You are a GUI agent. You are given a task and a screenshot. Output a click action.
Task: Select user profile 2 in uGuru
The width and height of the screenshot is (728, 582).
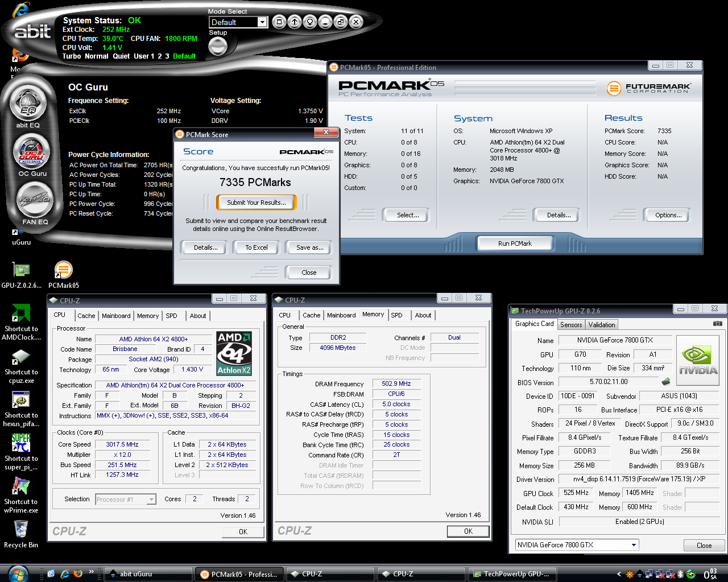(x=160, y=56)
